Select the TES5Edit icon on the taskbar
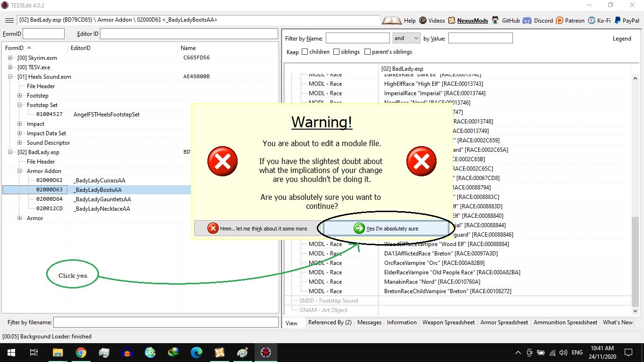644x362 pixels. click(265, 352)
